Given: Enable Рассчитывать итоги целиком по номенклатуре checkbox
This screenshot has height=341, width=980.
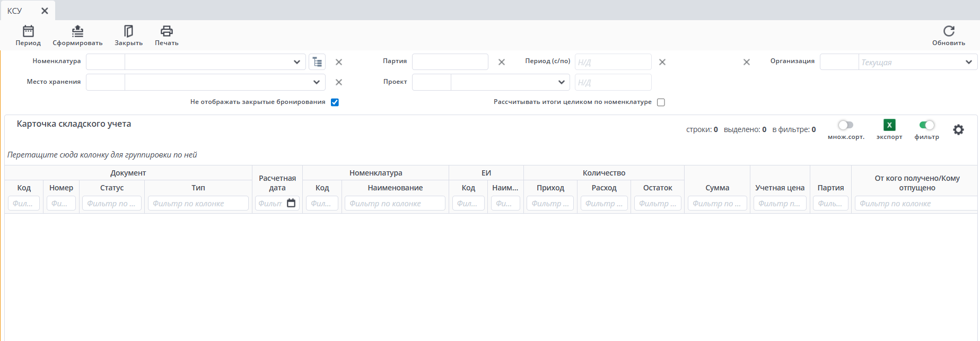Looking at the screenshot, I should pos(661,102).
